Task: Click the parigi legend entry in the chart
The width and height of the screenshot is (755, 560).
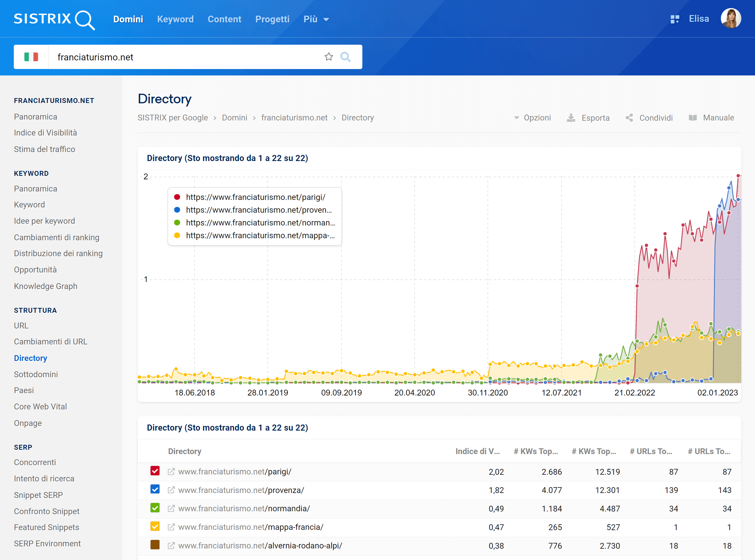Action: [x=256, y=197]
